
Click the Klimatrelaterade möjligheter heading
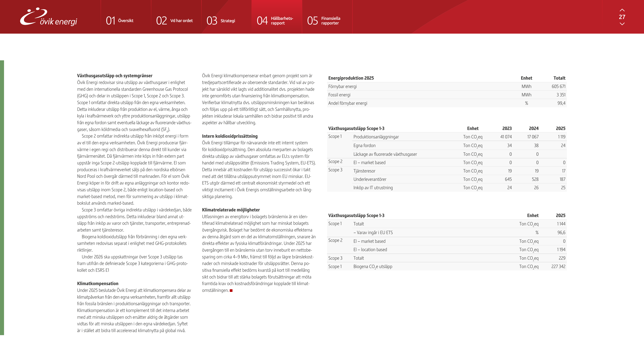tap(231, 210)
